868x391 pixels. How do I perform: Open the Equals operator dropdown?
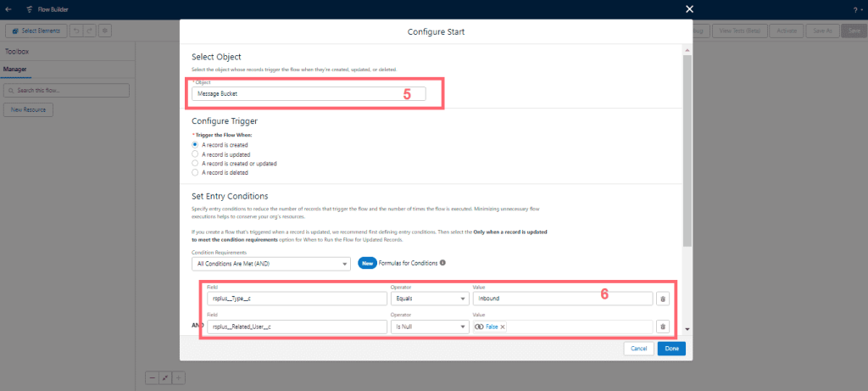(428, 299)
